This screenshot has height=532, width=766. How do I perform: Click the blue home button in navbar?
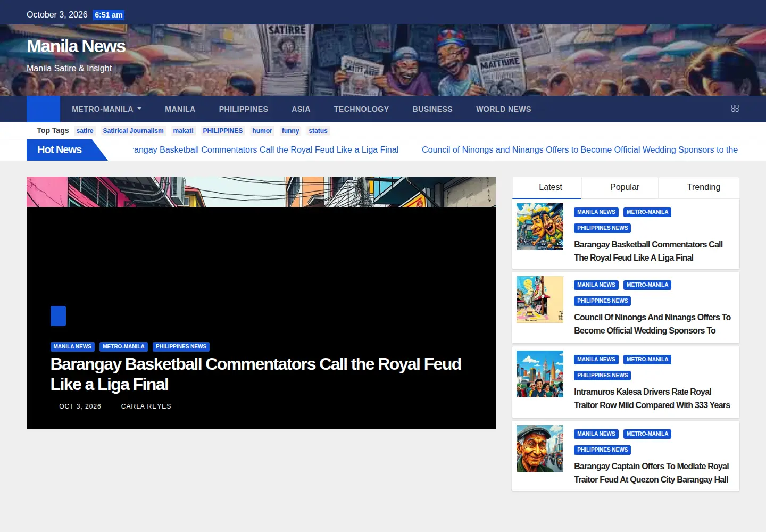43,109
